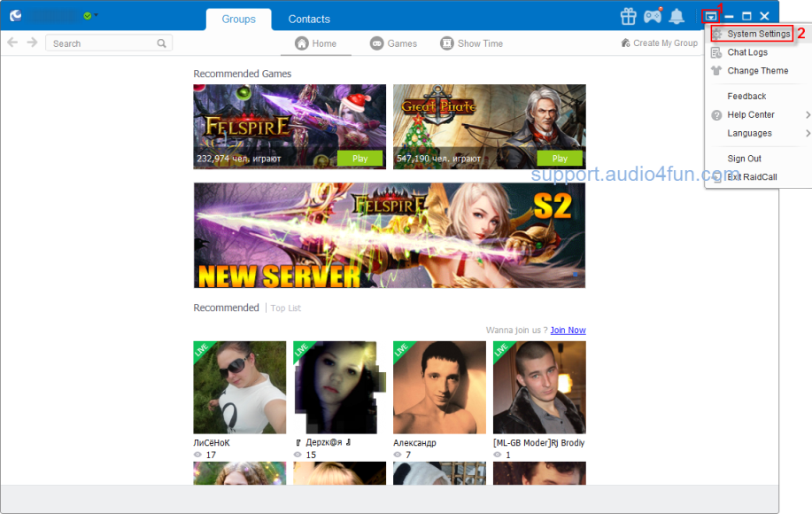The image size is (812, 514).
Task: Click Create My Group
Action: click(659, 43)
